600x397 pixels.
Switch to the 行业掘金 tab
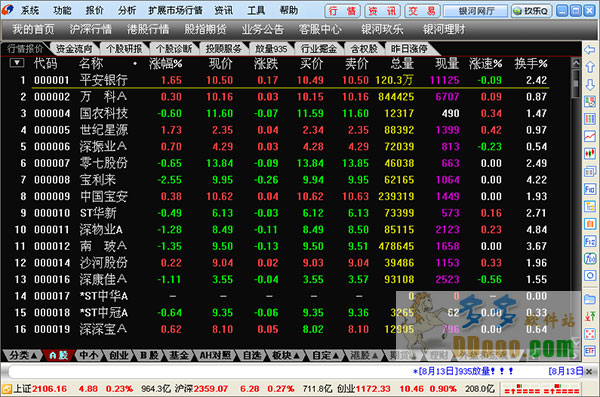[318, 49]
